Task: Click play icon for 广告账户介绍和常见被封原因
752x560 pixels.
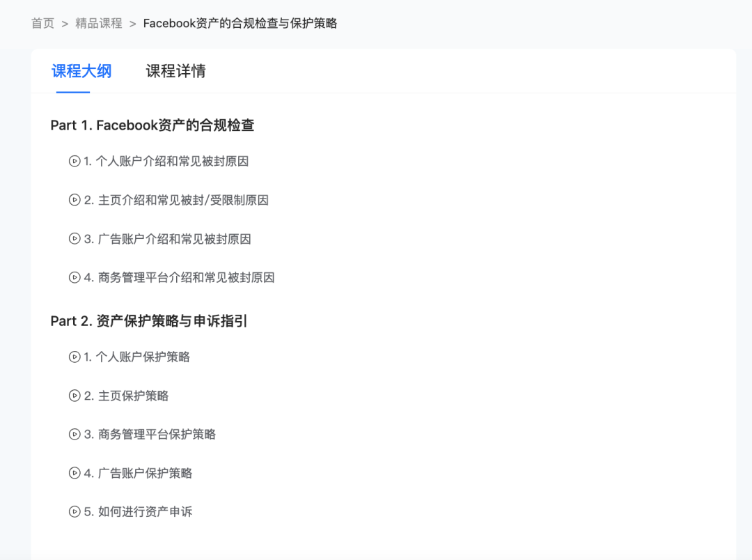Action: coord(75,238)
